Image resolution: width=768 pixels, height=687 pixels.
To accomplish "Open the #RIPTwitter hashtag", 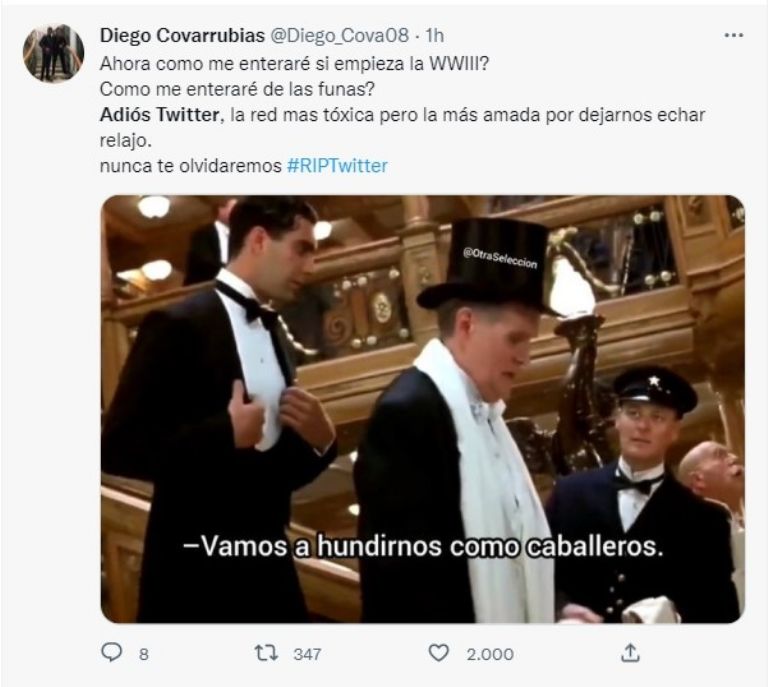I will tap(337, 166).
